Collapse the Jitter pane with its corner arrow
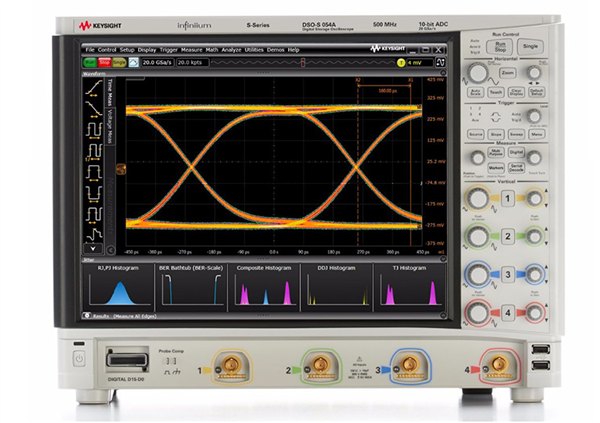The height and width of the screenshot is (423, 600). [443, 259]
